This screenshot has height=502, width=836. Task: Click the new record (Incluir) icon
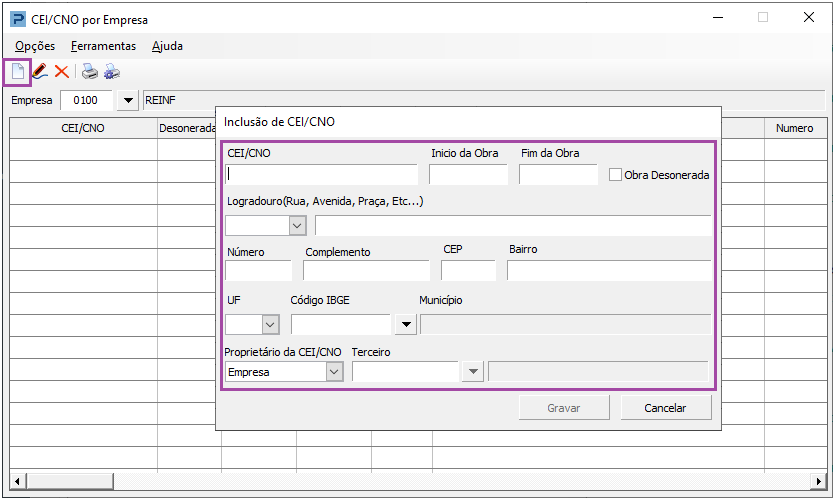tap(17, 72)
